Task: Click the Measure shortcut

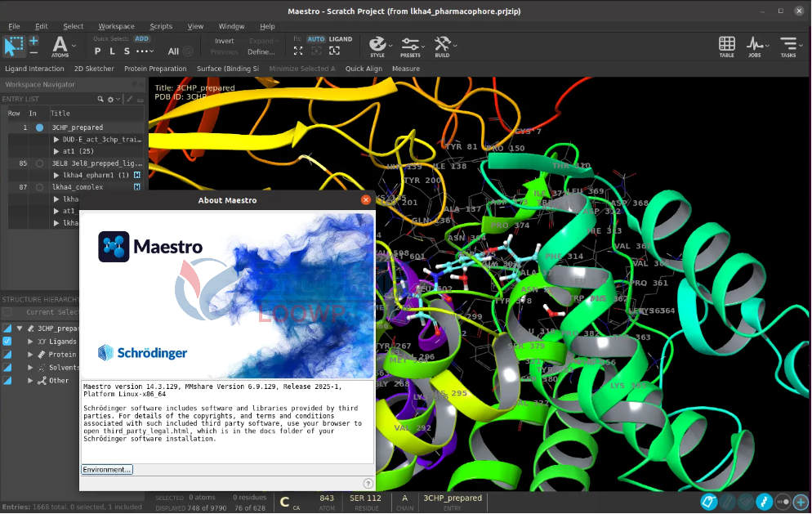Action: click(406, 69)
